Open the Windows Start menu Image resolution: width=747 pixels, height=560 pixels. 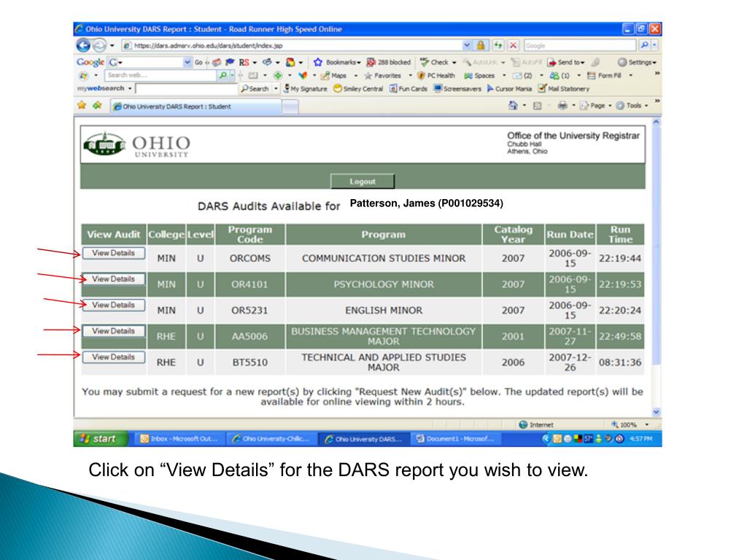pyautogui.click(x=101, y=438)
